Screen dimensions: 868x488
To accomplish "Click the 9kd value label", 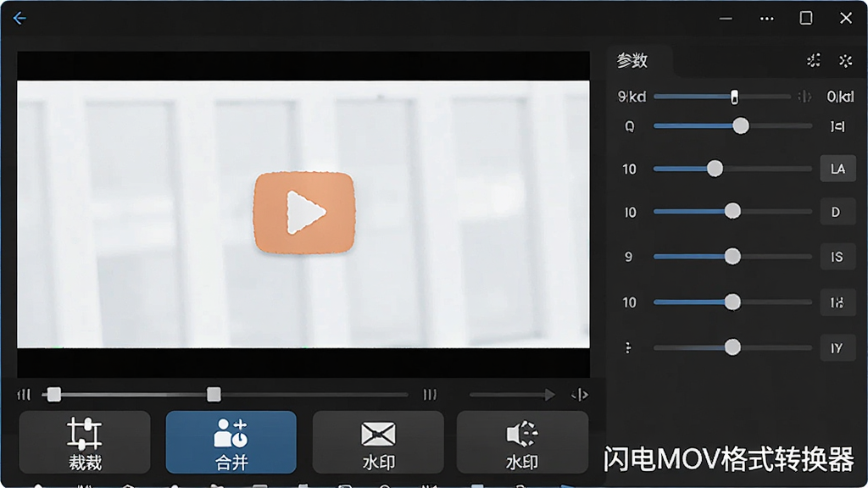I will [x=632, y=97].
